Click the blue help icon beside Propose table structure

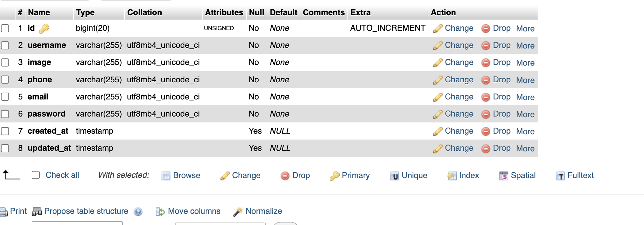[x=138, y=212]
